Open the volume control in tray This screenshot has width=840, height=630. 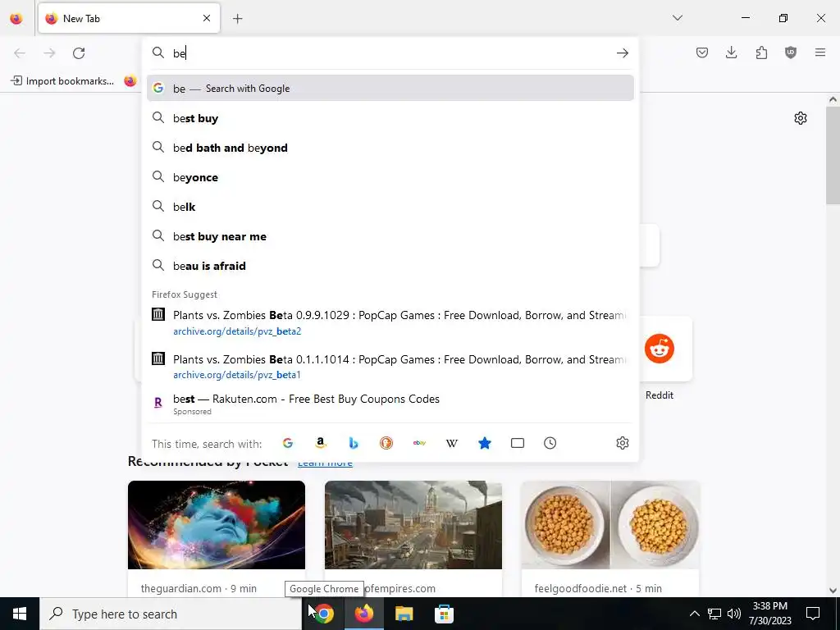click(734, 614)
